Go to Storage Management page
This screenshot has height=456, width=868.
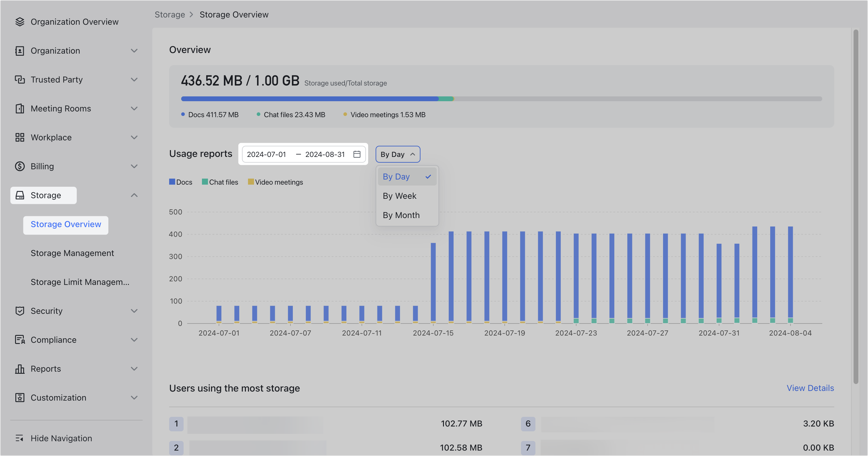click(x=72, y=253)
